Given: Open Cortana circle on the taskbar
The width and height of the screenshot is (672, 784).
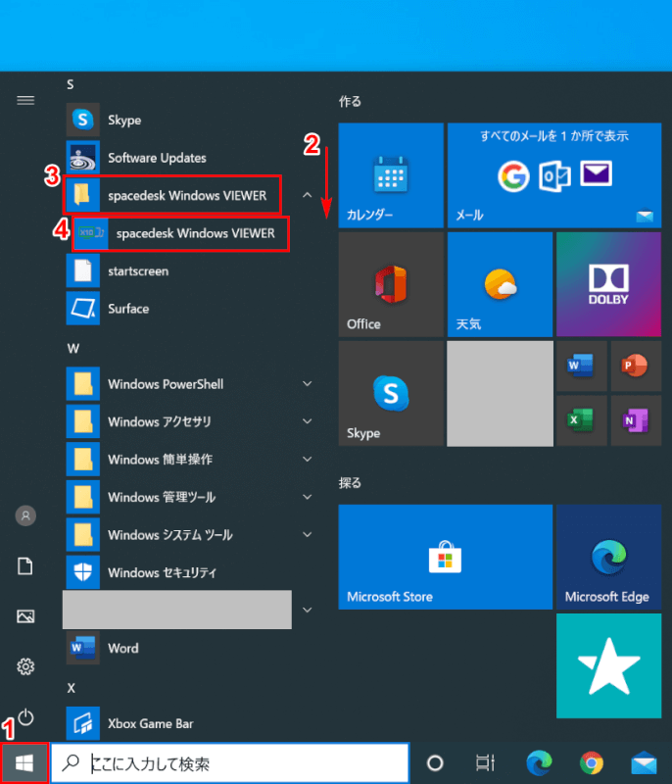Looking at the screenshot, I should click(435, 763).
